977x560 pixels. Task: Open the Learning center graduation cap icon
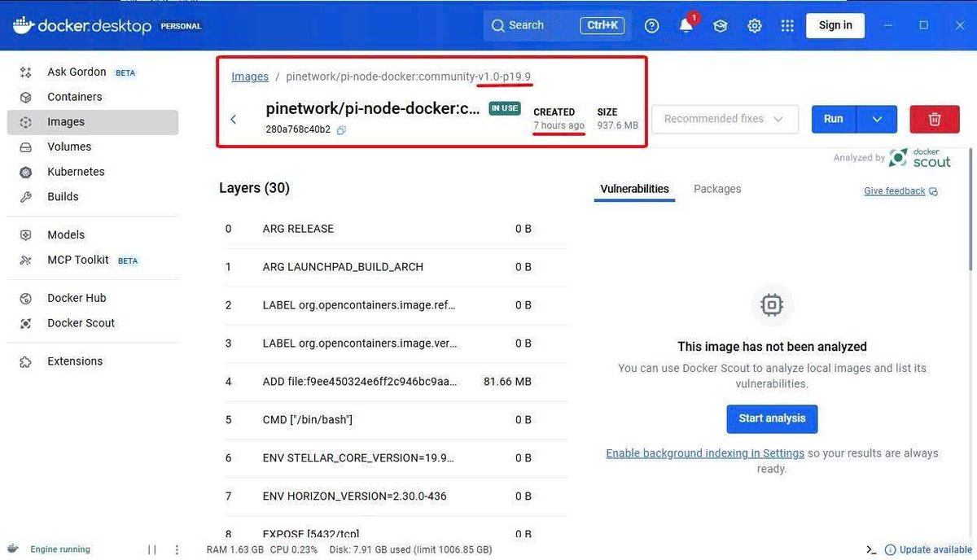721,26
